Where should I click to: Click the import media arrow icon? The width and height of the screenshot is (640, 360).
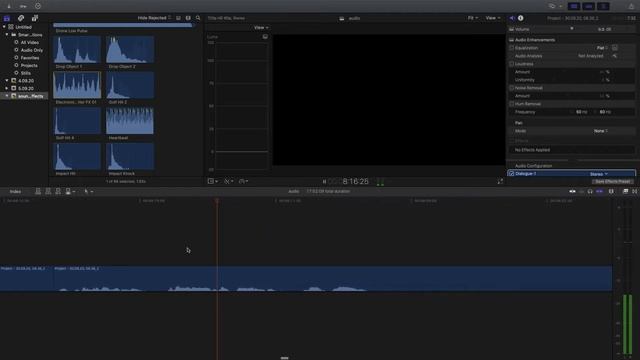point(9,6)
